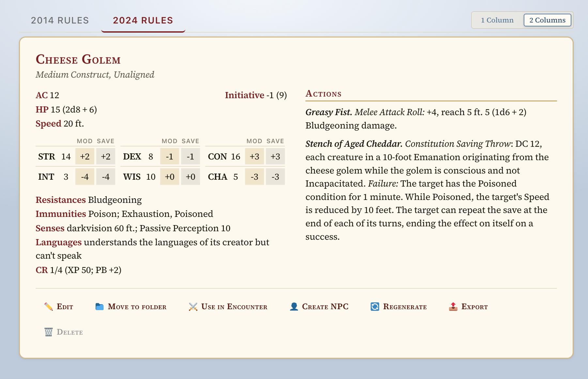The image size is (588, 379).
Task: Click the Stench of Aged Cheddar name
Action: click(x=354, y=144)
